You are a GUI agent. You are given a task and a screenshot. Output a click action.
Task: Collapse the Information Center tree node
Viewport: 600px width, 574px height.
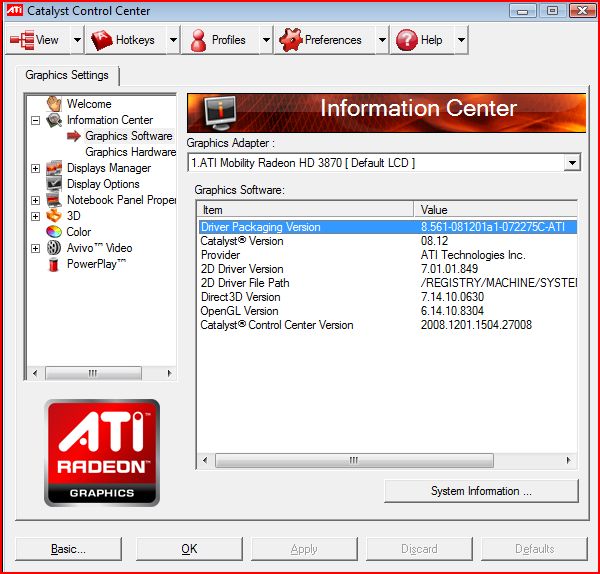[x=35, y=121]
